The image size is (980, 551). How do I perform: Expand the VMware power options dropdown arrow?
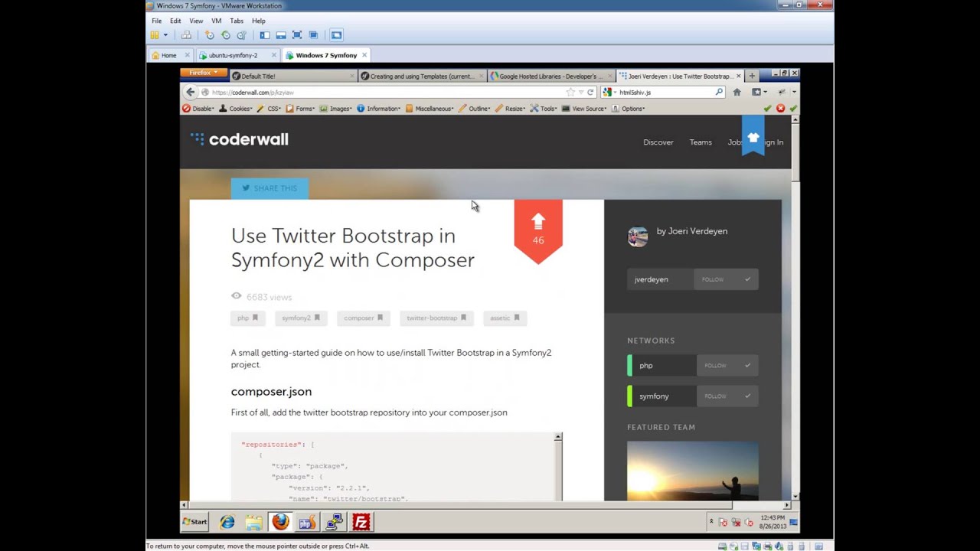click(165, 35)
